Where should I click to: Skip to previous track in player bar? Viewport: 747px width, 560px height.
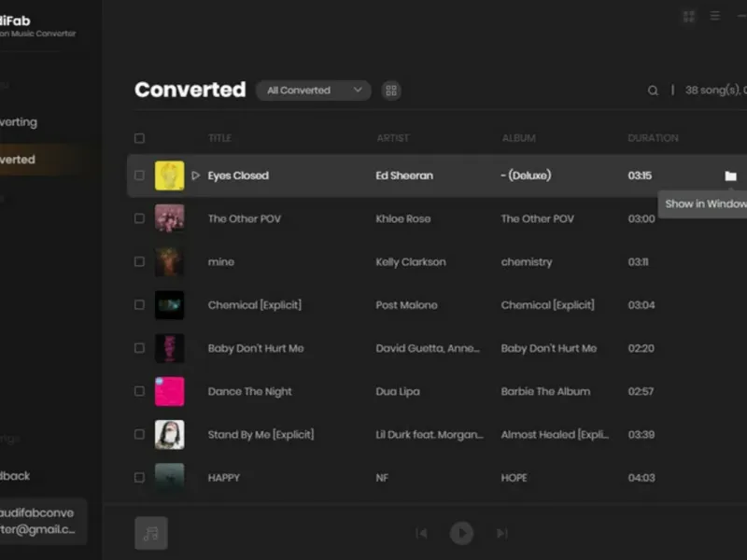[x=421, y=533]
